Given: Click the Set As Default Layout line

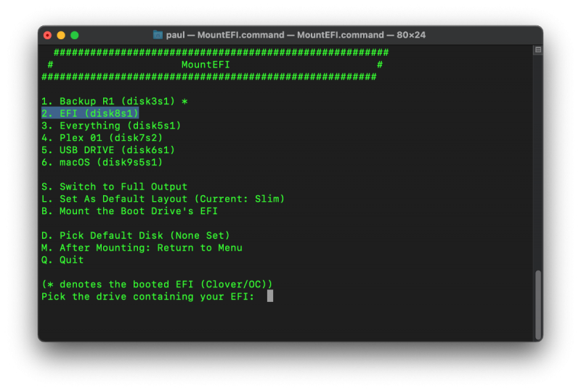Looking at the screenshot, I should tap(163, 199).
